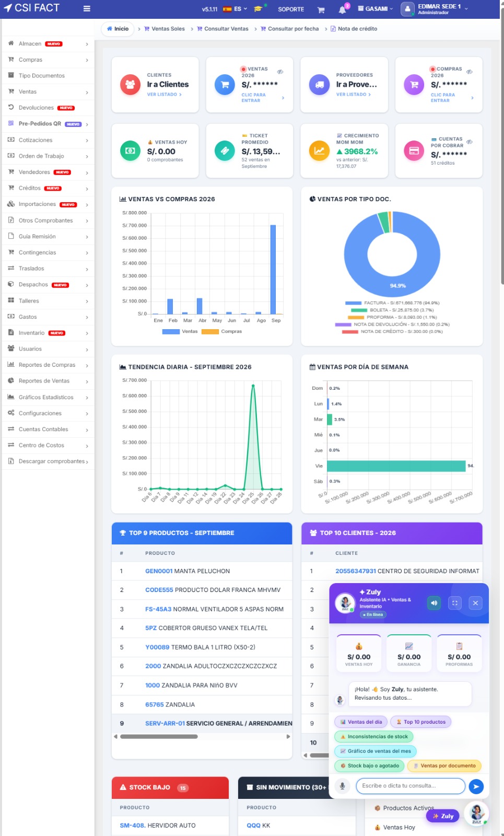Click the microphone dictation button

pyautogui.click(x=342, y=786)
